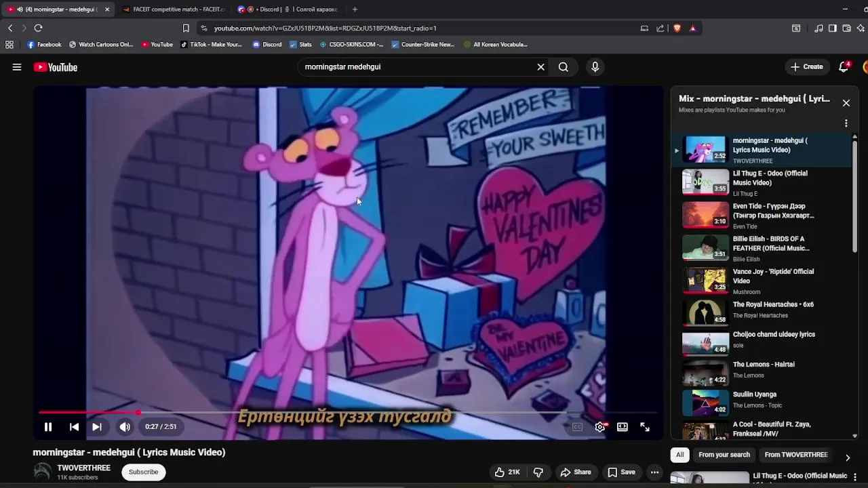The height and width of the screenshot is (488, 868).
Task: Click the address bar URL
Action: tap(325, 28)
